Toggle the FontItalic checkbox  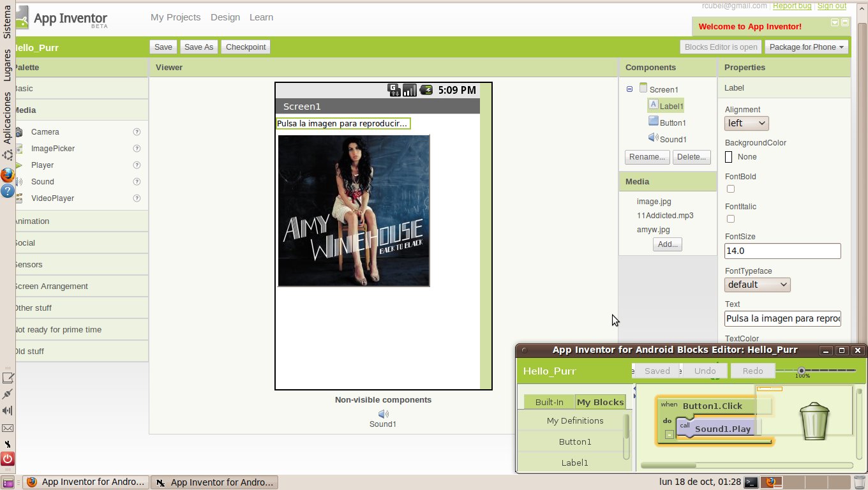click(731, 219)
